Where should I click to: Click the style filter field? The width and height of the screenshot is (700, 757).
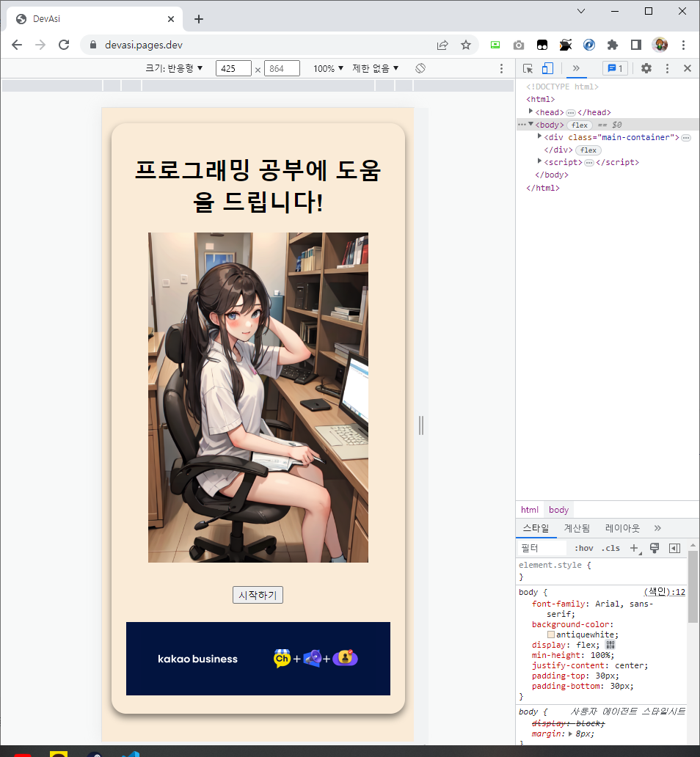coord(542,548)
